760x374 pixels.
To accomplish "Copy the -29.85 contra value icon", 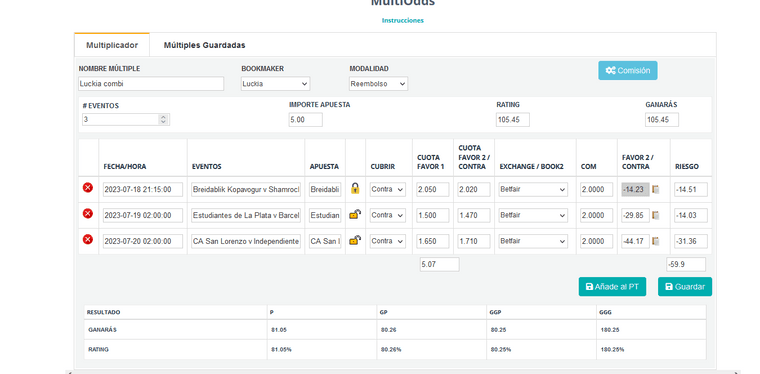I will click(x=656, y=215).
